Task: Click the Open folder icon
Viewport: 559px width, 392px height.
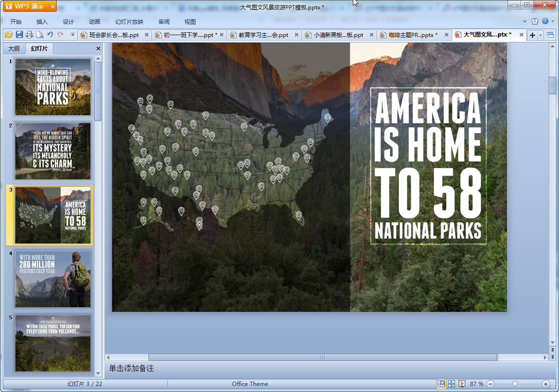Action: (x=8, y=35)
